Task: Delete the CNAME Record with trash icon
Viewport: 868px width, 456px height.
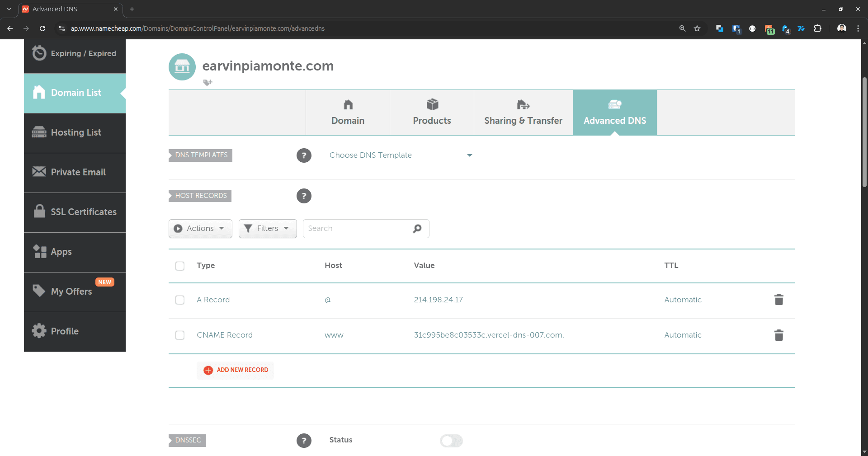Action: [x=778, y=335]
